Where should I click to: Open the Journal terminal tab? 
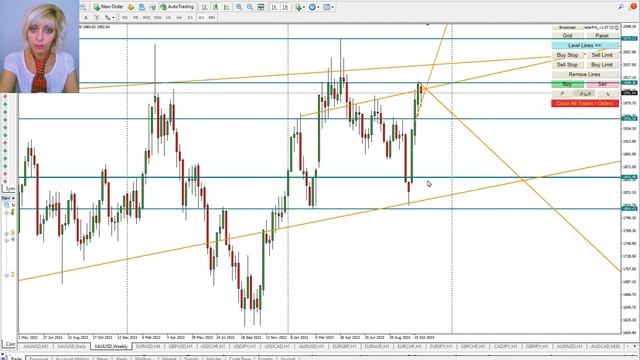287,359
